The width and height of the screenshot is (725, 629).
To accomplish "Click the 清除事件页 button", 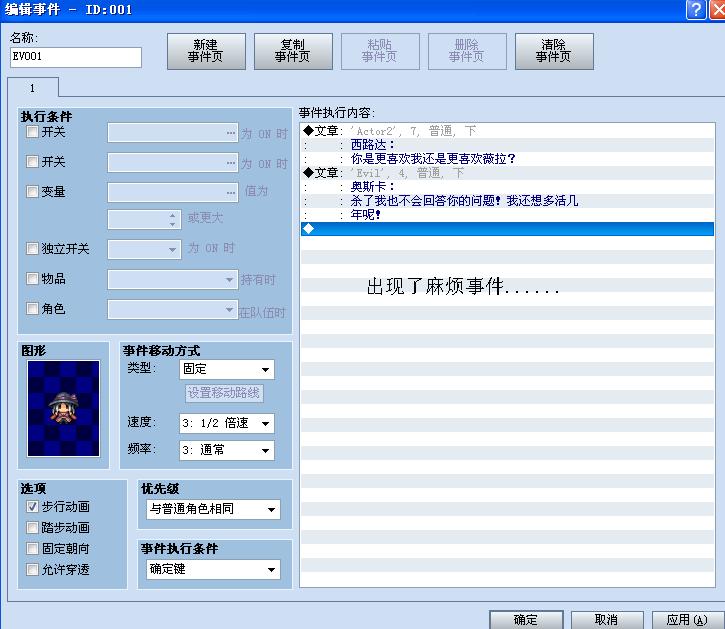I will 554,51.
